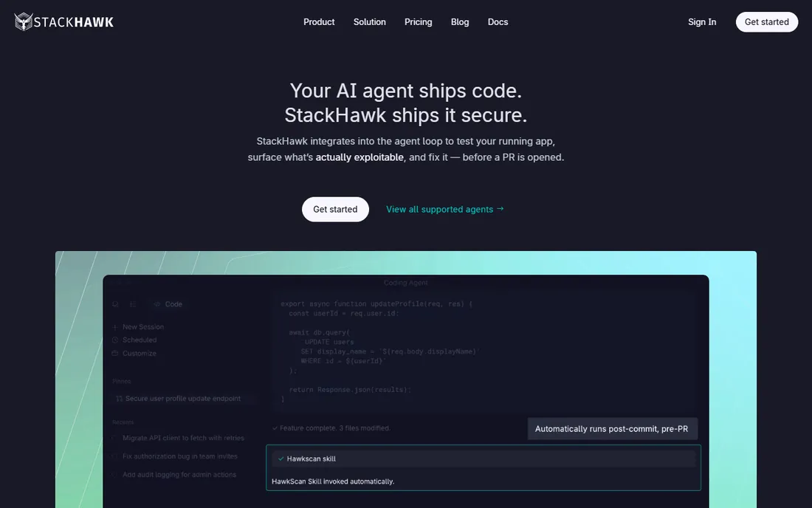This screenshot has height=508, width=812.
Task: Open Secure user profile update endpoint session
Action: click(183, 398)
